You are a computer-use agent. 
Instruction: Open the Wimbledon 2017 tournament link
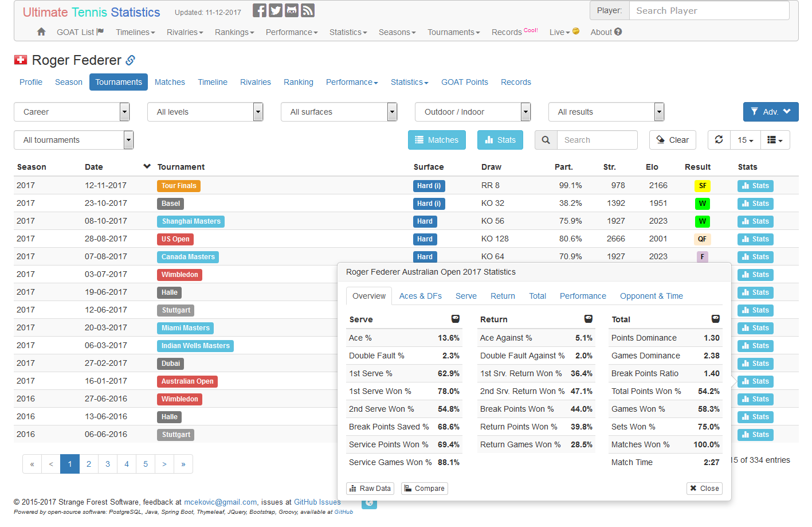[x=179, y=275]
